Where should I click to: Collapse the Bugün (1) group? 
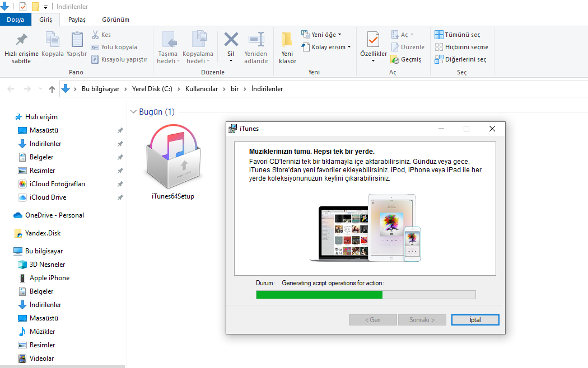pos(133,112)
